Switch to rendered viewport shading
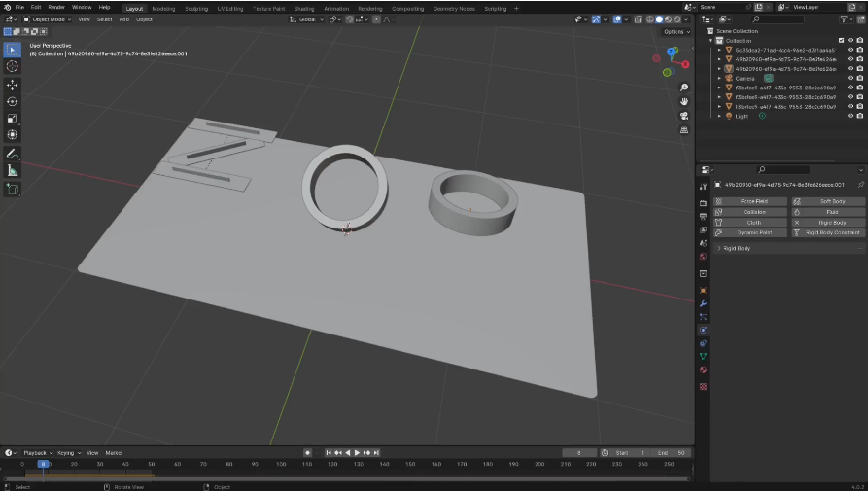Image resolution: width=868 pixels, height=492 pixels. pyautogui.click(x=677, y=19)
